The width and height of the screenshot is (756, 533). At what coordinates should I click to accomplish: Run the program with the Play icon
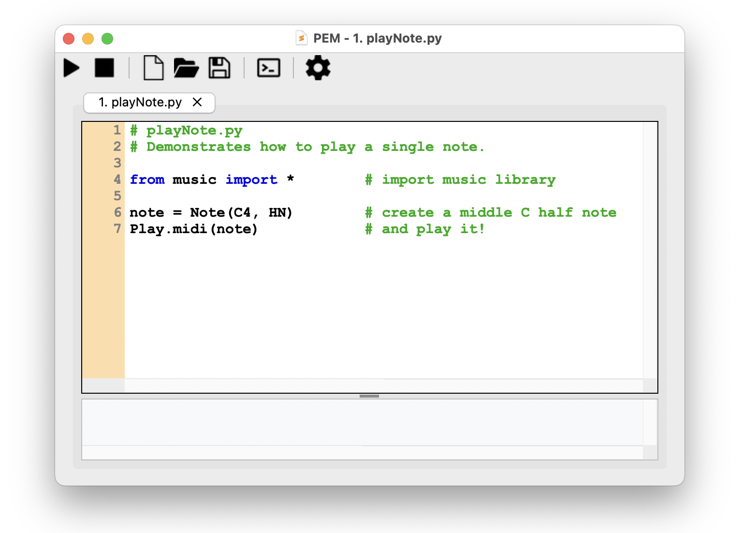click(x=72, y=68)
